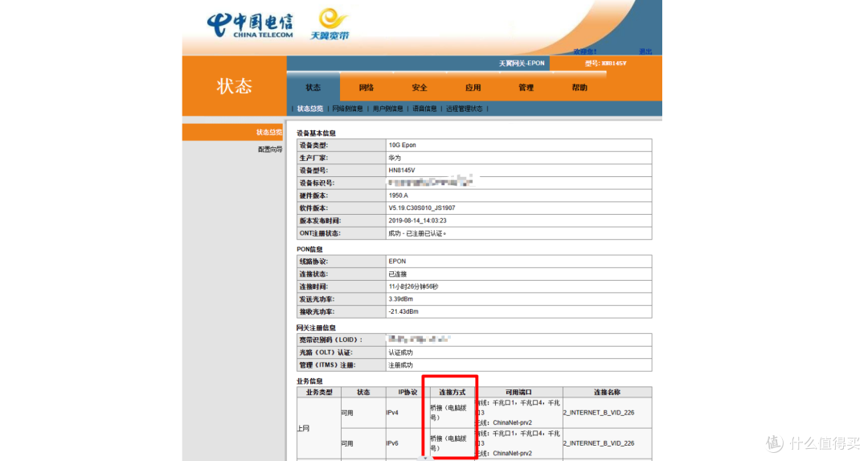Click the 上网 service type cell
Viewport: 868px width, 461px height.
(303, 428)
